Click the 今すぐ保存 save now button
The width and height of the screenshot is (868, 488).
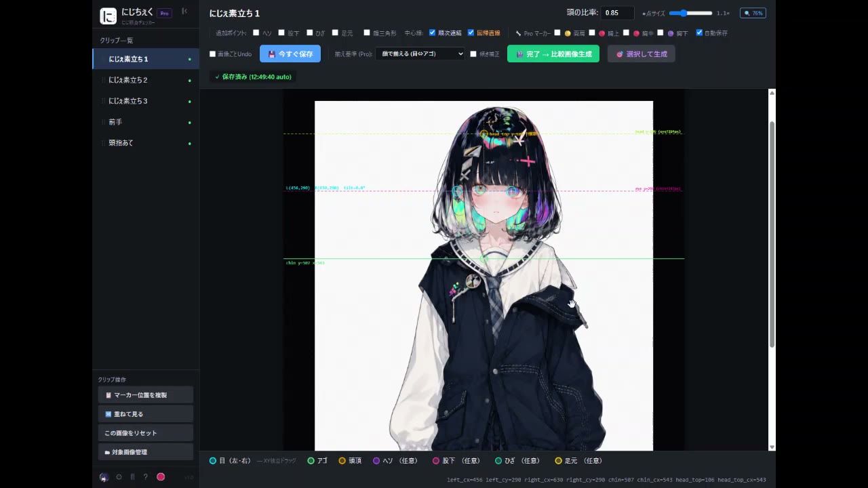290,54
